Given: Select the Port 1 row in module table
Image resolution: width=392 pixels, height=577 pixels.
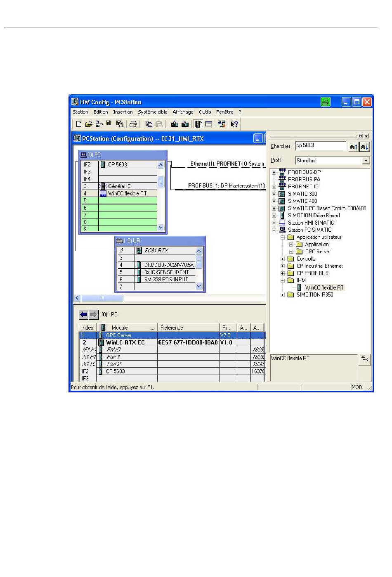Looking at the screenshot, I should pos(172,357).
